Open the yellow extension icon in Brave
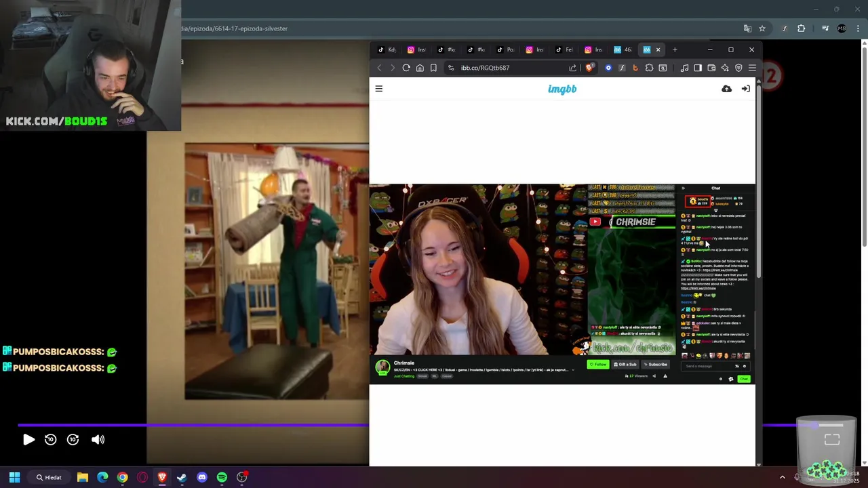868x488 pixels. click(635, 68)
